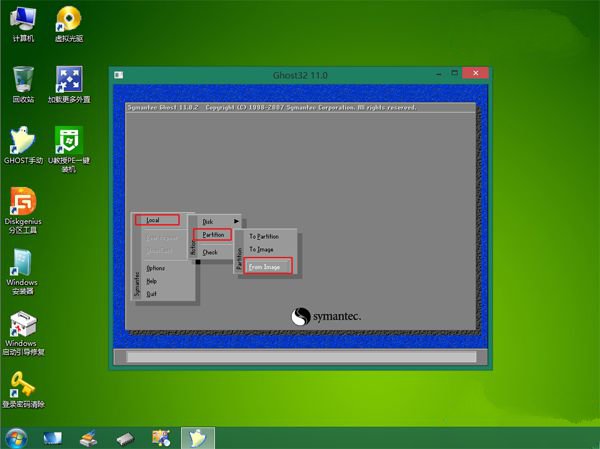Viewport: 600px width, 449px height.
Task: Click the Ghost32 11.0 title bar text
Action: click(300, 75)
